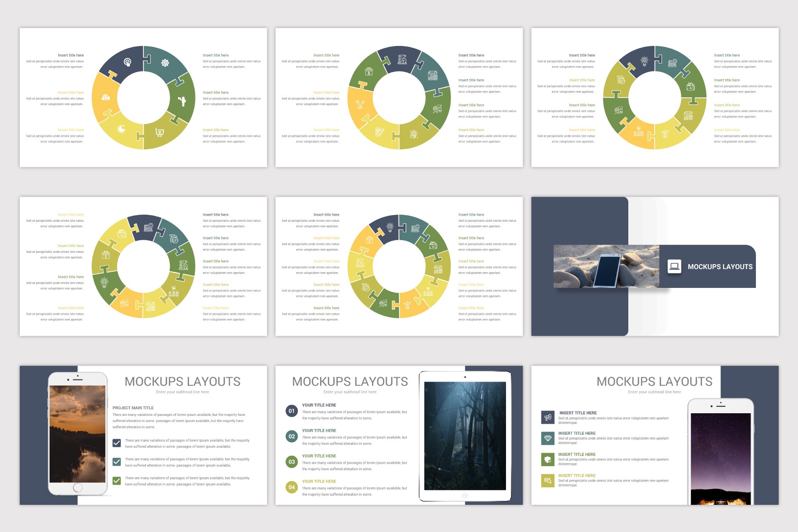The height and width of the screenshot is (532, 798).
Task: Uncheck the green third checkbox on the bottom-left slide
Action: [117, 480]
